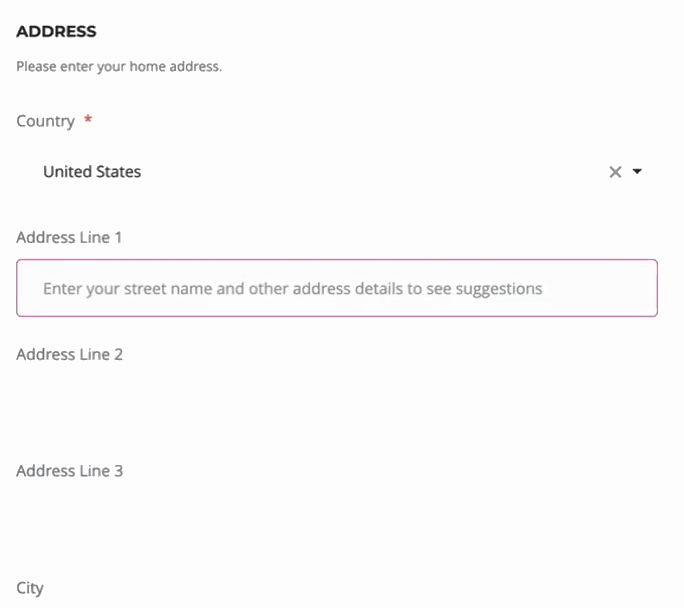Viewport: 684px width, 608px height.
Task: Click the red required asterisk beside Country
Action: tap(88, 119)
